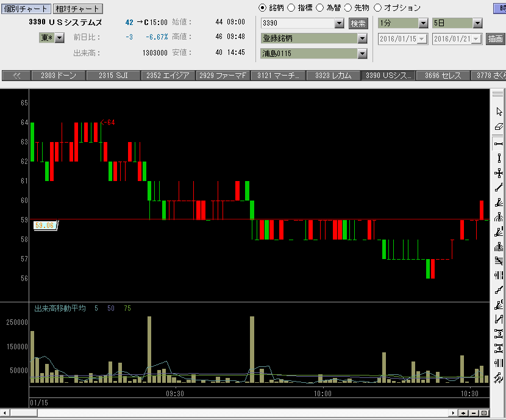Viewport: 506px width, 420px height.
Task: Select the horizontal line drawing tool
Action: tap(499, 143)
